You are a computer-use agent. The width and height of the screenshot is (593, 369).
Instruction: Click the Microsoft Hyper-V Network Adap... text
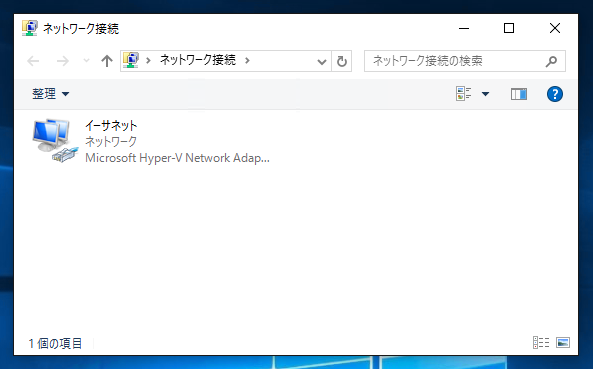[x=177, y=158]
